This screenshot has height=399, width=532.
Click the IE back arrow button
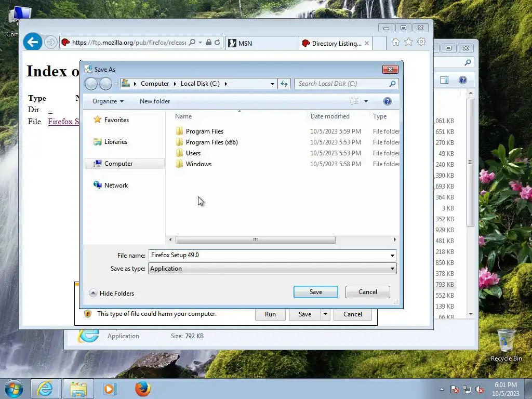click(x=33, y=42)
